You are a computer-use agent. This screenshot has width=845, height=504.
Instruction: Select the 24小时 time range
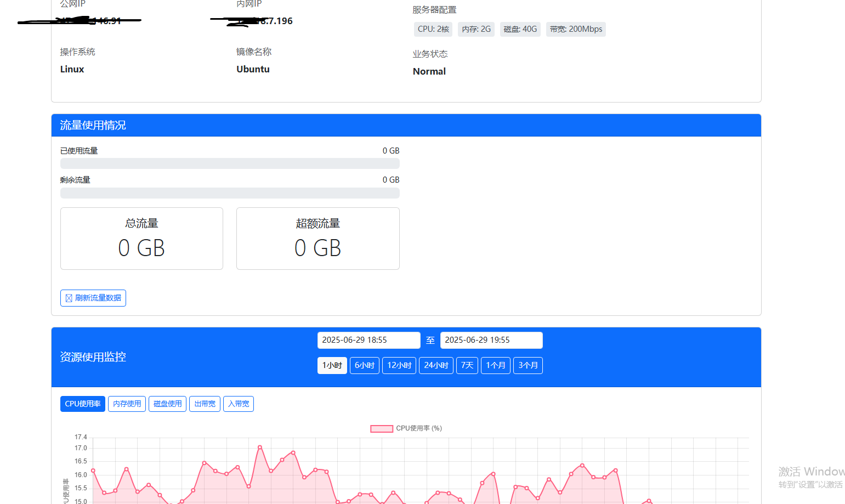click(x=436, y=365)
